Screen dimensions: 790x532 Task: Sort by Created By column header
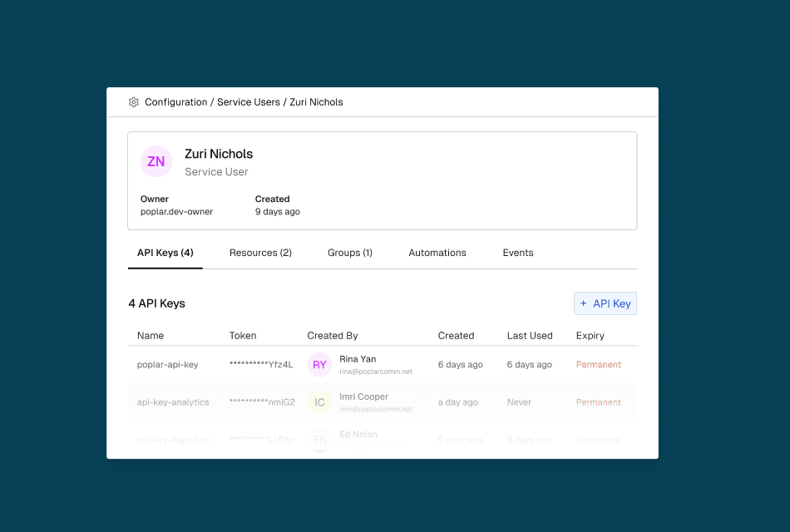333,336
